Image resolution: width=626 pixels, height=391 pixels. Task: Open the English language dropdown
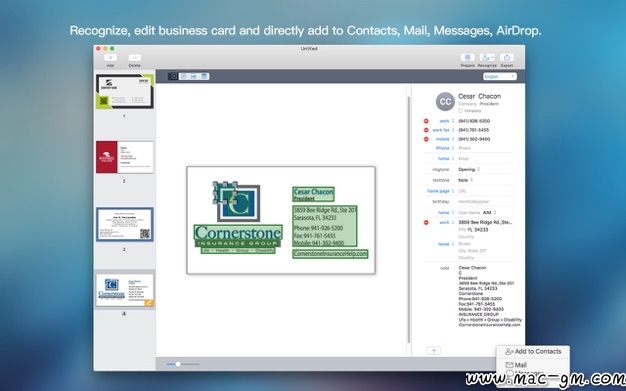[x=499, y=76]
